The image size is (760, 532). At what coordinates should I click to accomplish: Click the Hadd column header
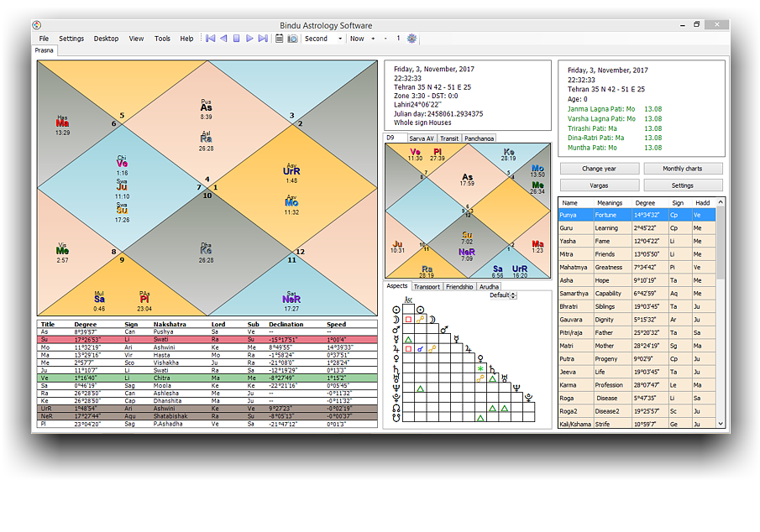point(703,203)
